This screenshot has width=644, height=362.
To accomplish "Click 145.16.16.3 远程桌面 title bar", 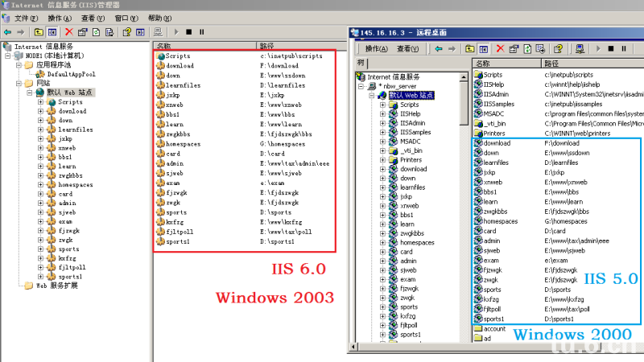I will pos(496,32).
